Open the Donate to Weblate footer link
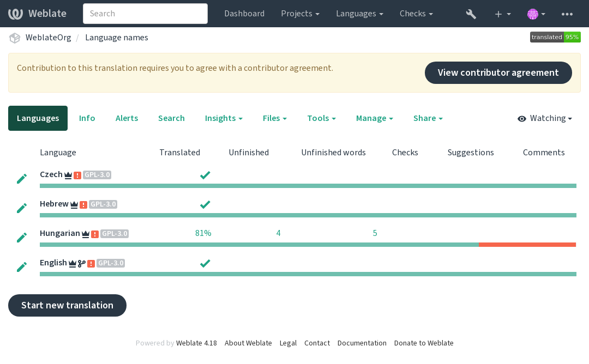The image size is (589, 364). [x=424, y=343]
